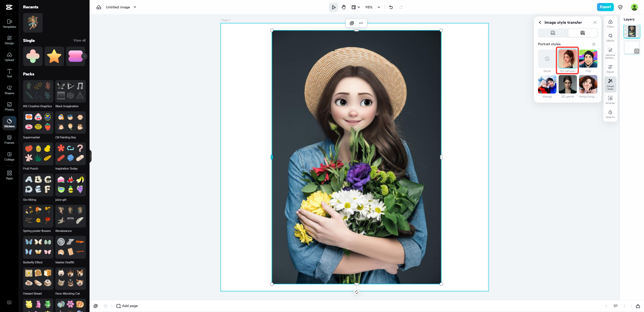The width and height of the screenshot is (644, 312).
Task: Click the Add page button
Action: pyautogui.click(x=127, y=306)
